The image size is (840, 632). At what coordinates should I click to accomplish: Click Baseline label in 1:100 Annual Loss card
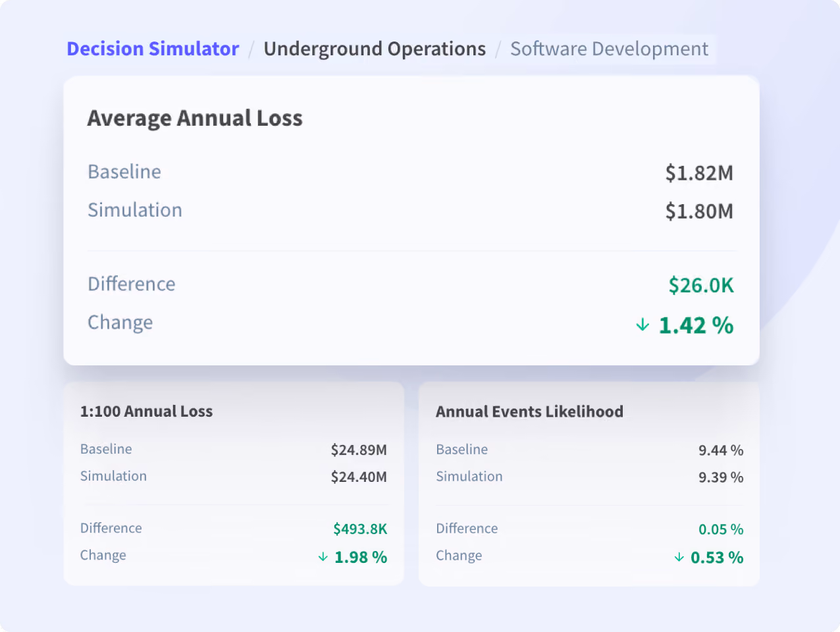[x=106, y=449]
